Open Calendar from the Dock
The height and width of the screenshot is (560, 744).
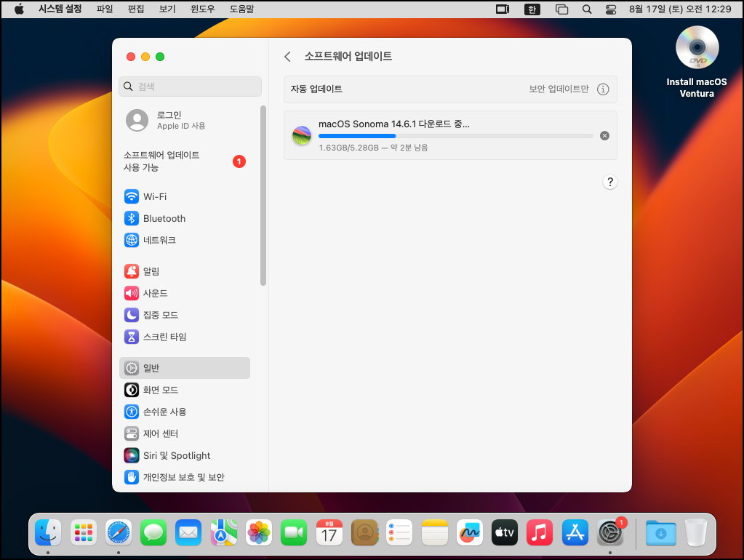(329, 532)
